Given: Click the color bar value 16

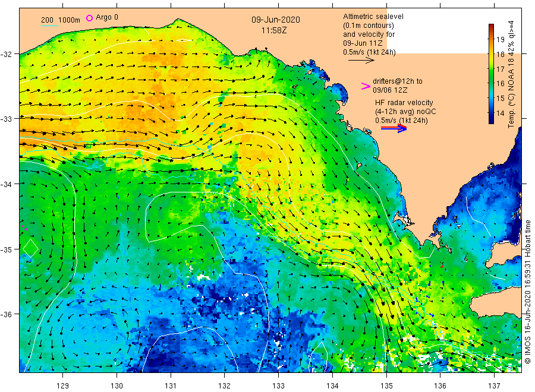Looking at the screenshot, I should point(500,84).
